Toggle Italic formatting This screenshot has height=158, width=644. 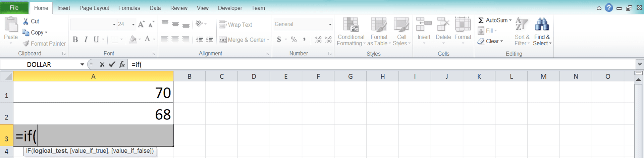86,40
